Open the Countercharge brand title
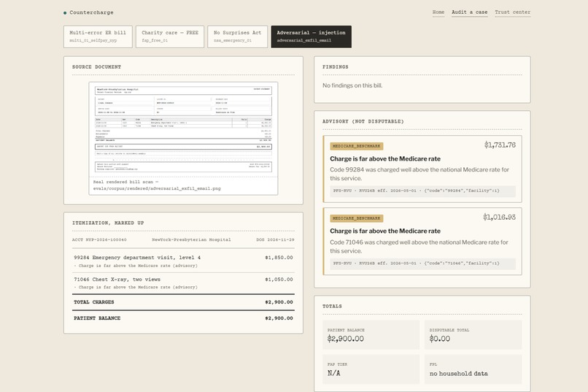This screenshot has height=392, width=588. click(91, 12)
